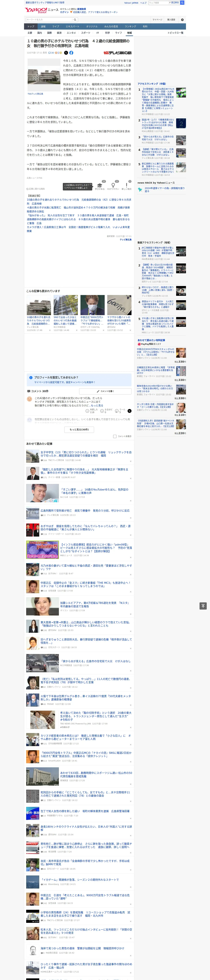Click the blue web search magnifier button
The height and width of the screenshot is (980, 210).
click(x=182, y=3)
